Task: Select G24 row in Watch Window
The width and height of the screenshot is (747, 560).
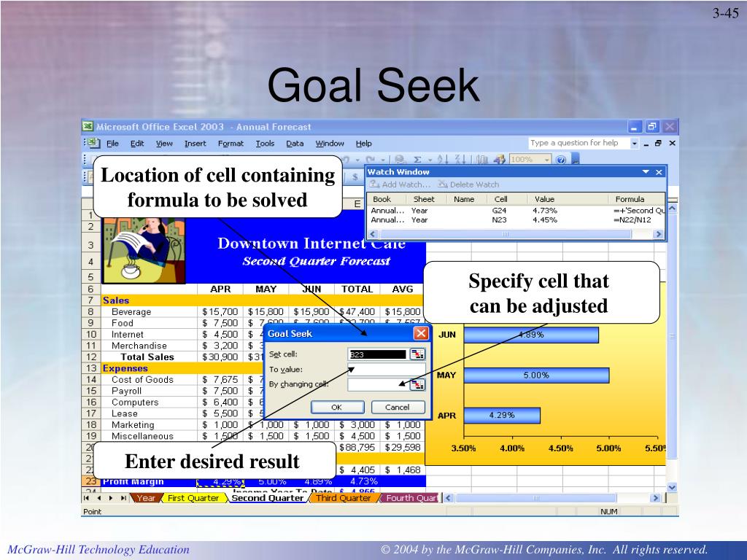Action: [517, 211]
